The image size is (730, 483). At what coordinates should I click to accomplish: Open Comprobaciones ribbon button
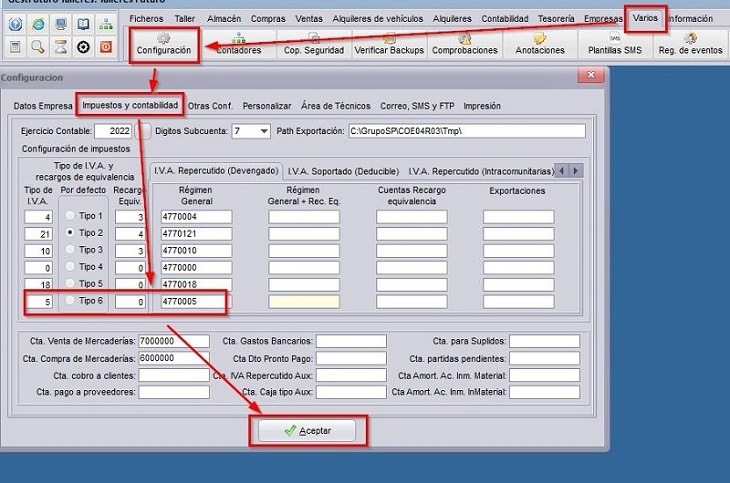click(x=465, y=44)
